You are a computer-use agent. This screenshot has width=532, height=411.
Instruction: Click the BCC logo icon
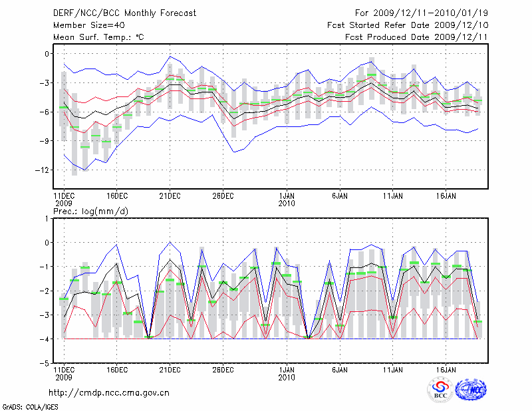tap(440, 390)
